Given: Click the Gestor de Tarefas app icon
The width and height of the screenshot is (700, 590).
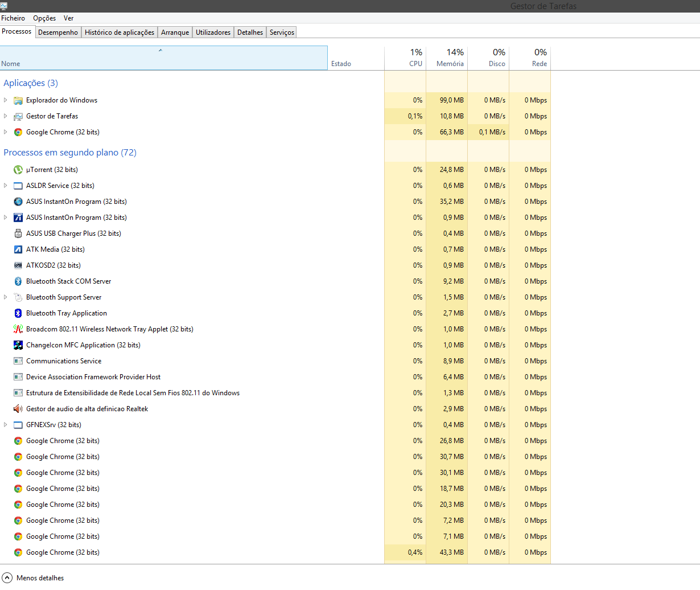Looking at the screenshot, I should (18, 116).
